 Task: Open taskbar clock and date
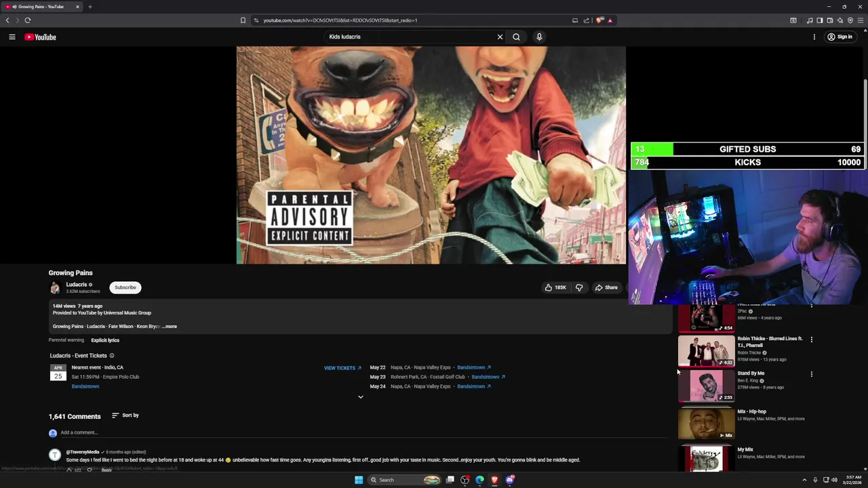tap(852, 480)
